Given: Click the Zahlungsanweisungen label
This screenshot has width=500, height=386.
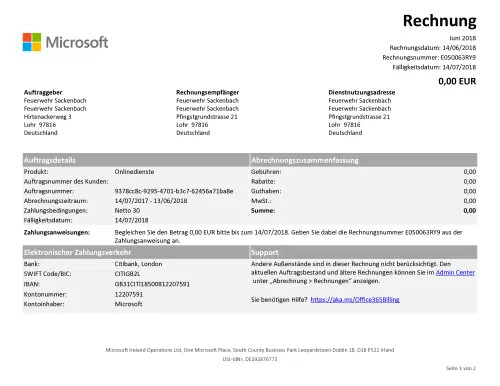Looking at the screenshot, I should coord(57,232).
